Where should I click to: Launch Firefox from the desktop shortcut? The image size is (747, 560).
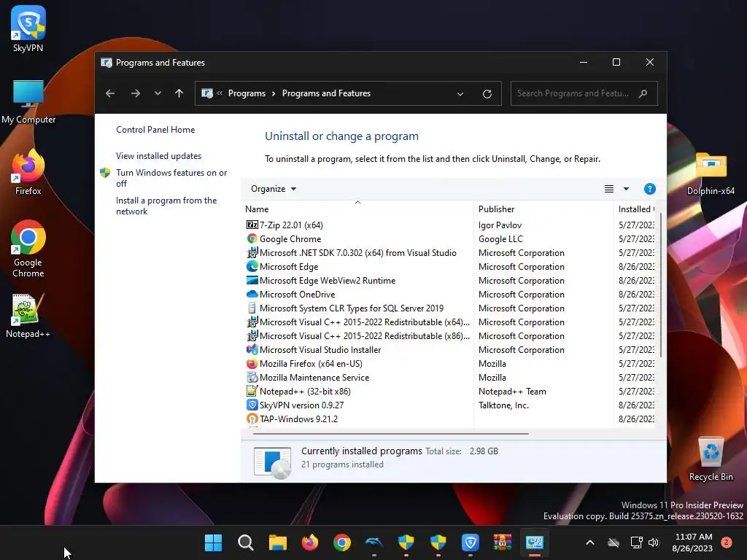pos(28,172)
